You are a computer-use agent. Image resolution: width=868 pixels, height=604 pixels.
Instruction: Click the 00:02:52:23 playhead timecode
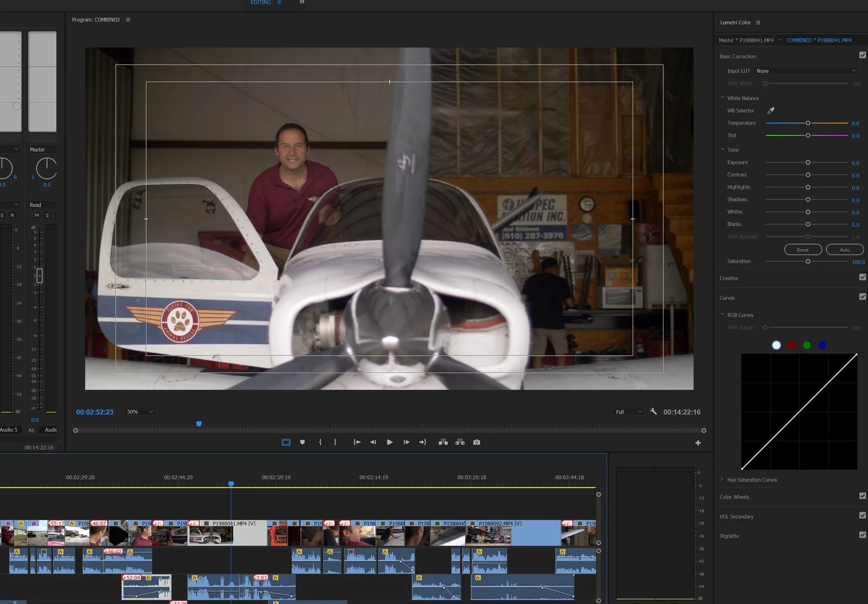(95, 412)
